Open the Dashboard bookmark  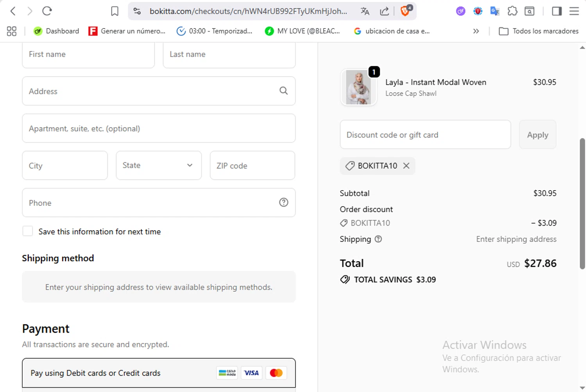(x=56, y=31)
